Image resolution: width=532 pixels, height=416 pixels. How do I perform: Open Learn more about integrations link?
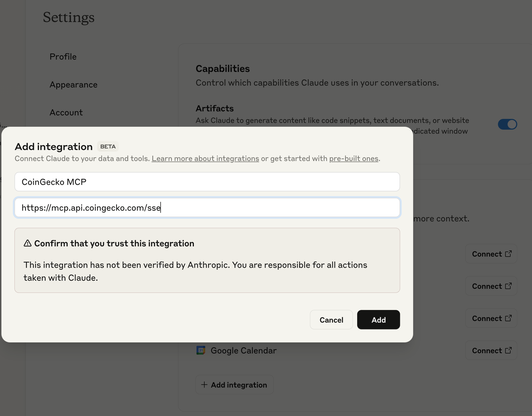click(205, 159)
